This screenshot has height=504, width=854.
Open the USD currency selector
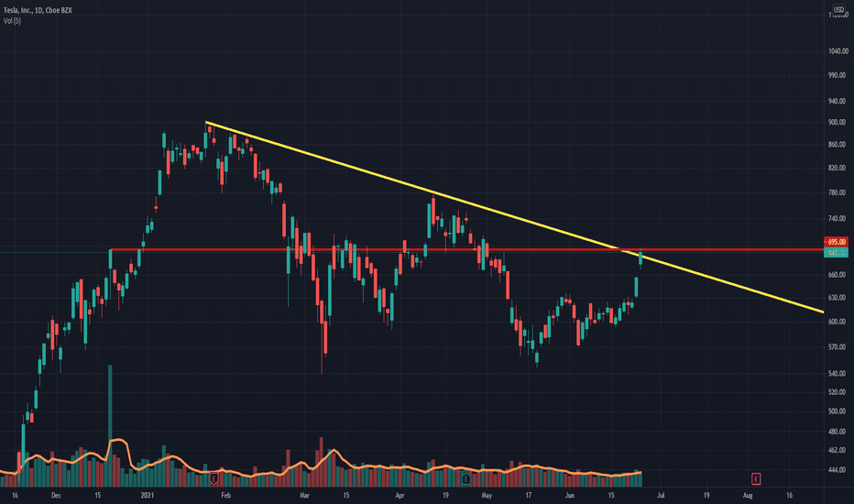pos(838,9)
